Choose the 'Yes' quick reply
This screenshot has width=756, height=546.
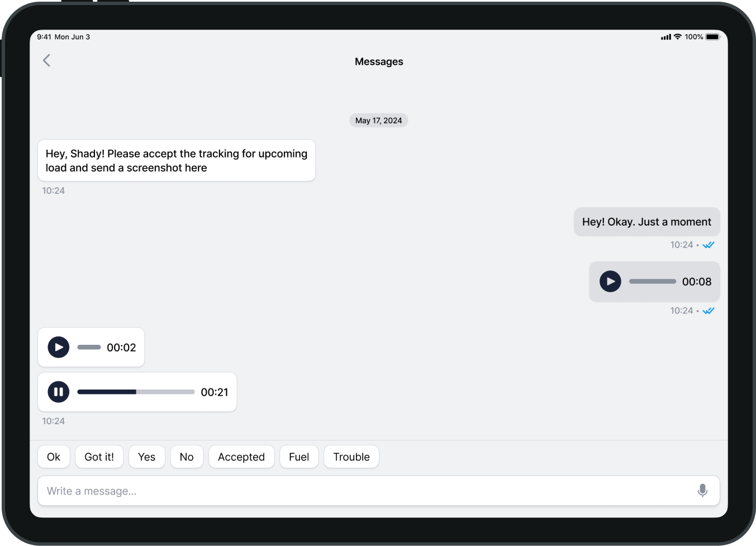click(x=146, y=457)
